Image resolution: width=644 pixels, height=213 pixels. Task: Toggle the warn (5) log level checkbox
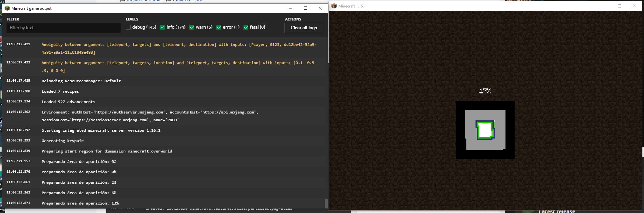pyautogui.click(x=192, y=27)
